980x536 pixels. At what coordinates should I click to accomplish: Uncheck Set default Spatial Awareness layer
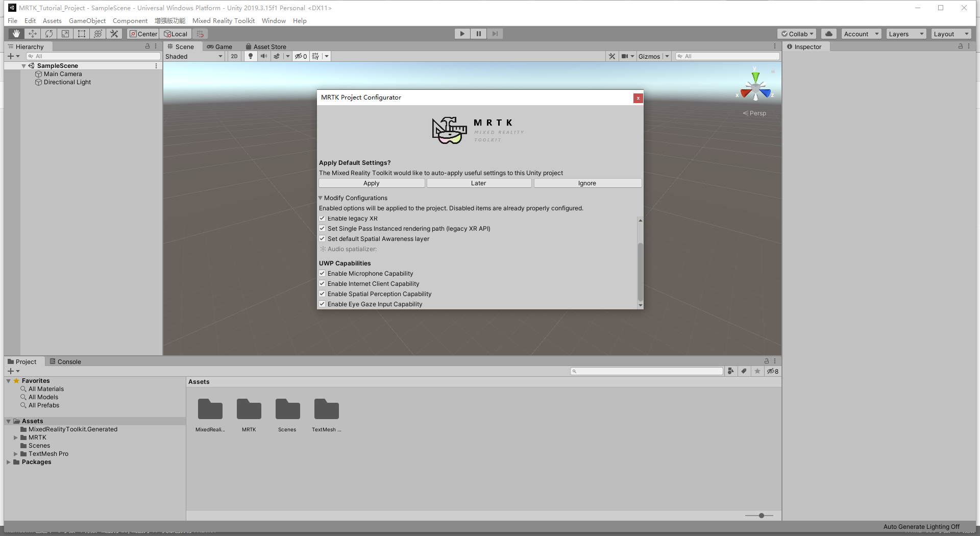pos(322,239)
